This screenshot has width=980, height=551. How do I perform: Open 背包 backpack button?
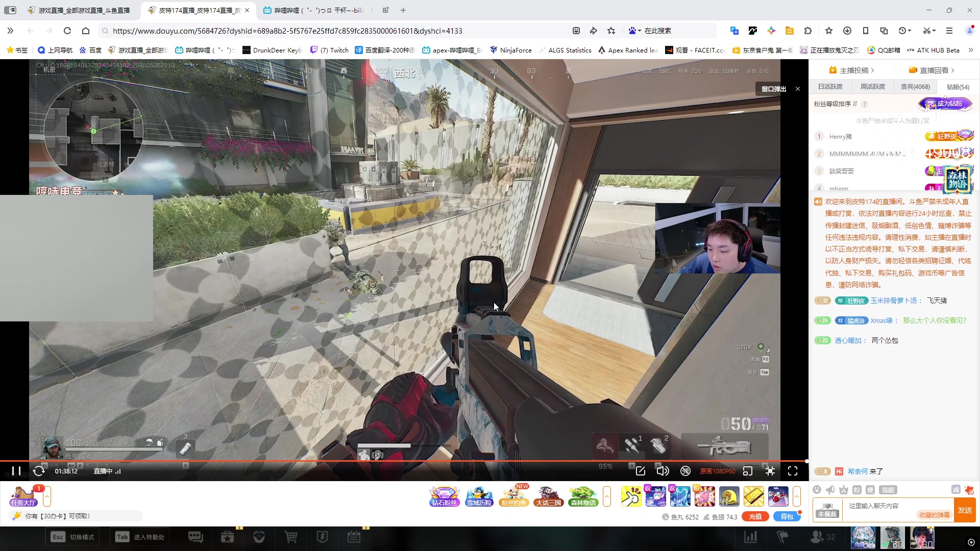(x=787, y=516)
